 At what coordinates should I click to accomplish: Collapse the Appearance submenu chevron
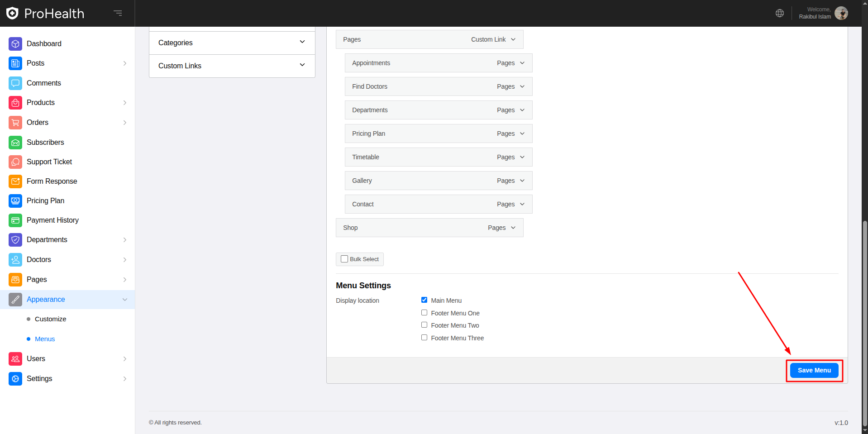coord(125,300)
